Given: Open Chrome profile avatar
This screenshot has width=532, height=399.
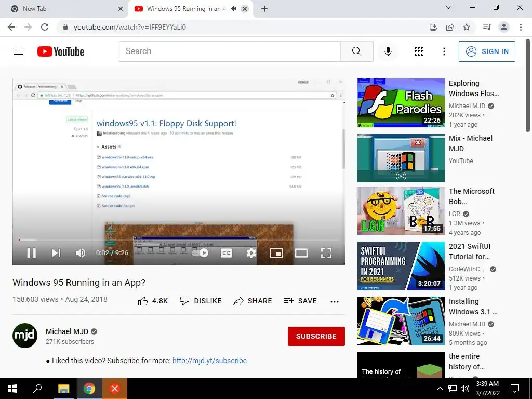Looking at the screenshot, I should [x=504, y=27].
